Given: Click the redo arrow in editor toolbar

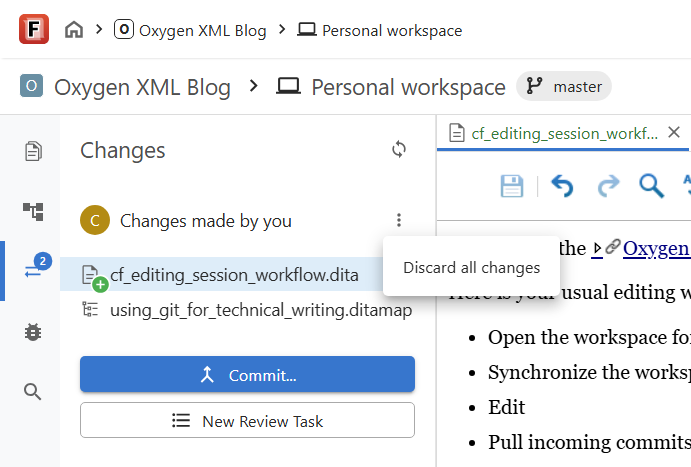Looking at the screenshot, I should [609, 186].
